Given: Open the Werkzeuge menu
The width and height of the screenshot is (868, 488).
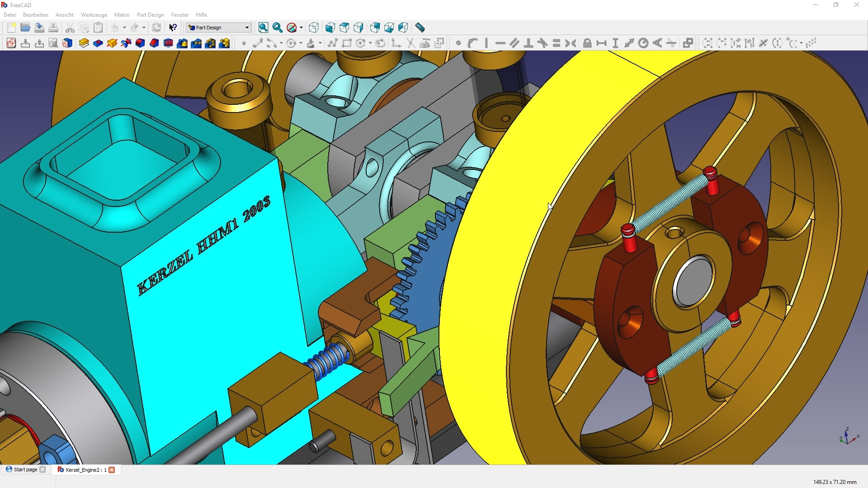Looking at the screenshot, I should [94, 15].
